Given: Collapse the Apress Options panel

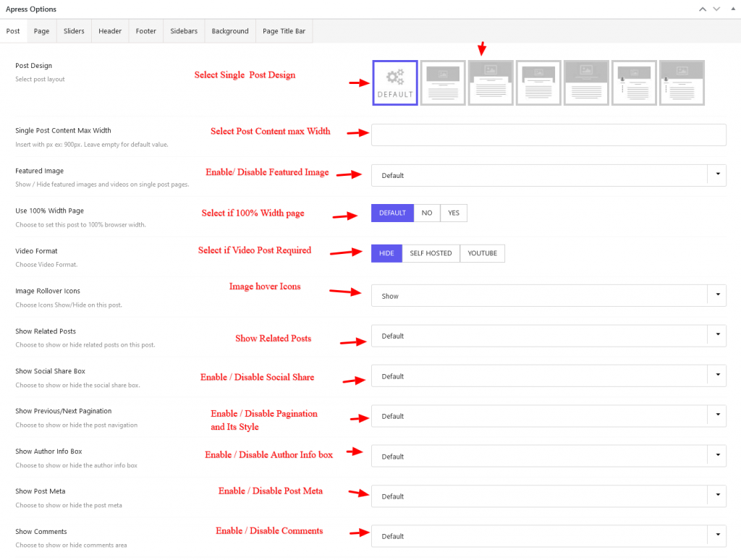Looking at the screenshot, I should point(732,9).
